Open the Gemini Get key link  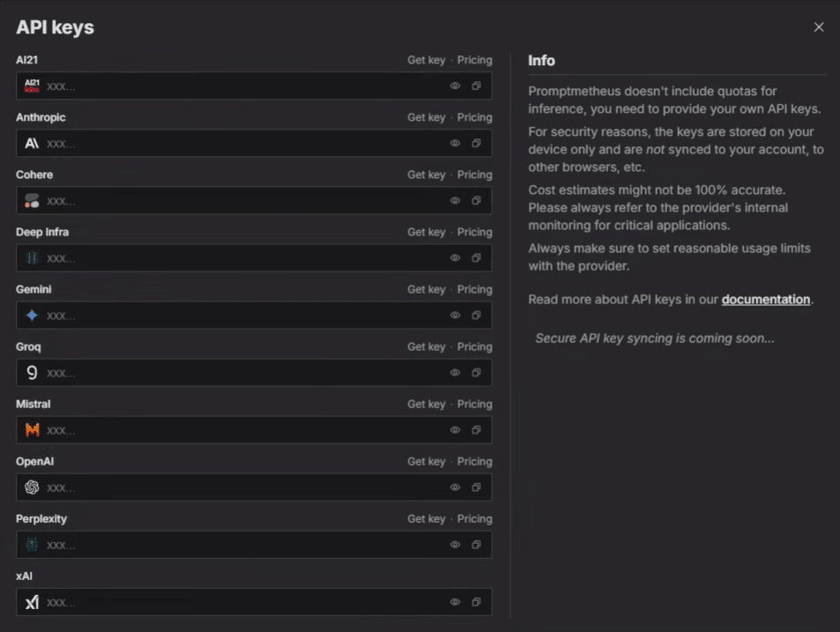pyautogui.click(x=427, y=289)
